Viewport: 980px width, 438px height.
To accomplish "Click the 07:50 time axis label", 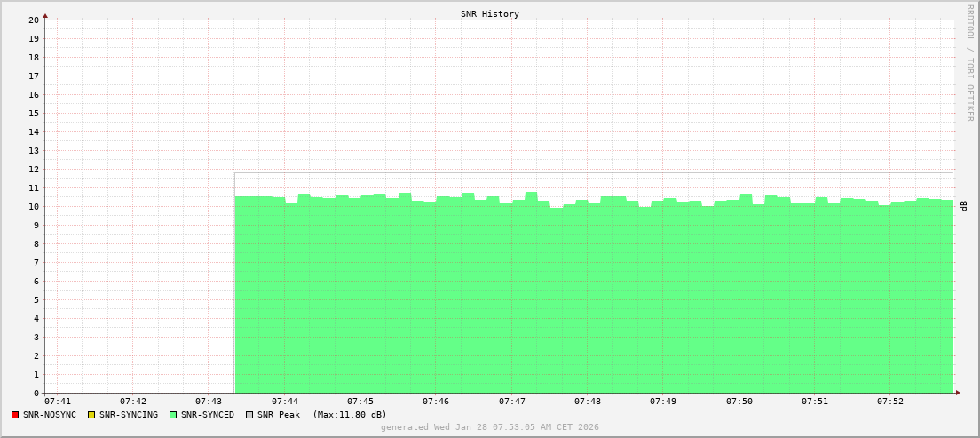I will pyautogui.click(x=739, y=402).
